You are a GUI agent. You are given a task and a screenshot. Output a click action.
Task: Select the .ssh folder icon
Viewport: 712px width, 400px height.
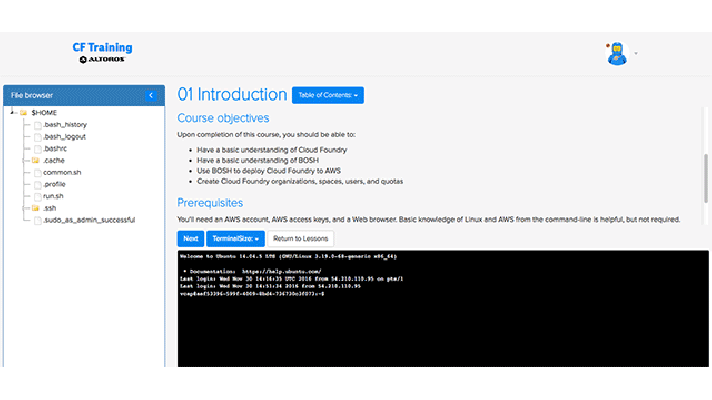(35, 208)
